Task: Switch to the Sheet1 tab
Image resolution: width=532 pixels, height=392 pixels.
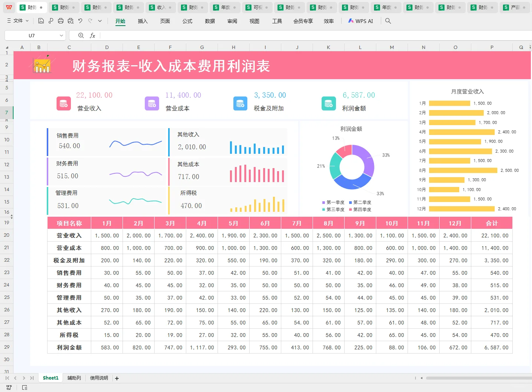Action: pyautogui.click(x=51, y=378)
